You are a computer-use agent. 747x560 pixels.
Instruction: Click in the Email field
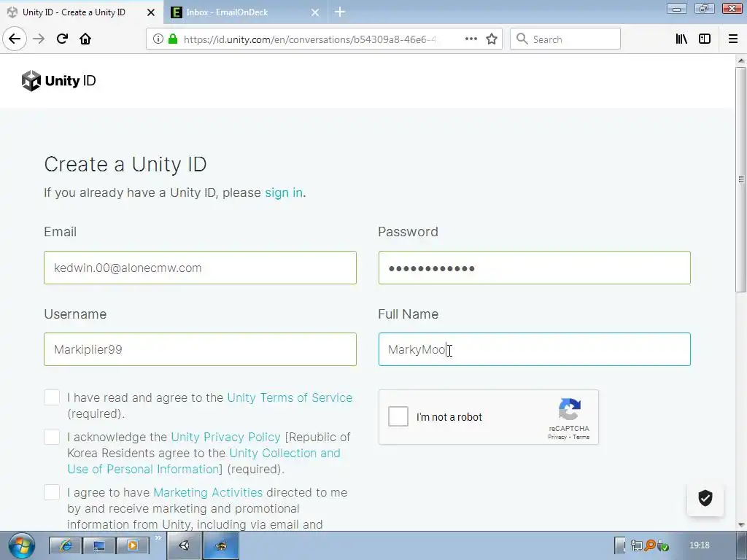pyautogui.click(x=200, y=268)
